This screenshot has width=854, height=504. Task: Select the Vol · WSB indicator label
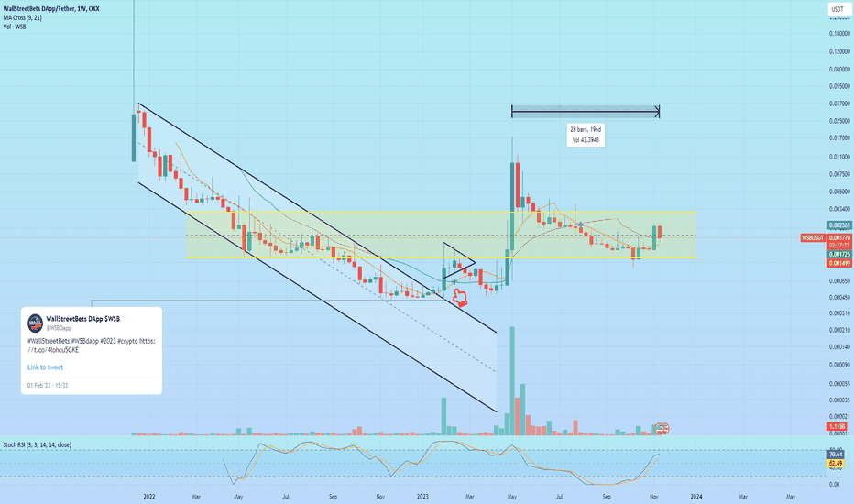pyautogui.click(x=15, y=27)
